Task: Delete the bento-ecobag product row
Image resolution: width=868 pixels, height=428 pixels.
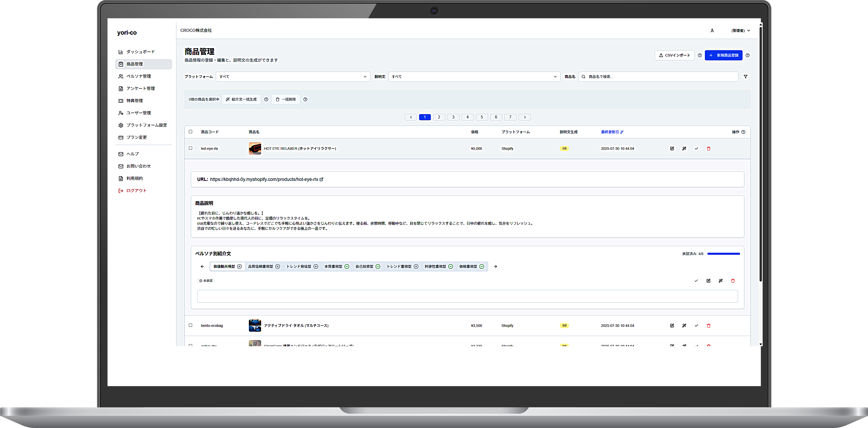Action: click(709, 326)
